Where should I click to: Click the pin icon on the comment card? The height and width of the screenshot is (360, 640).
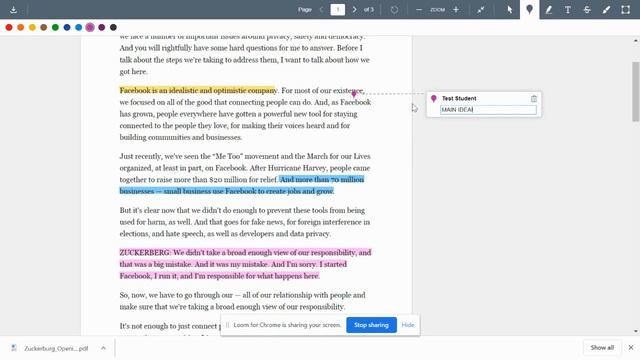point(434,98)
